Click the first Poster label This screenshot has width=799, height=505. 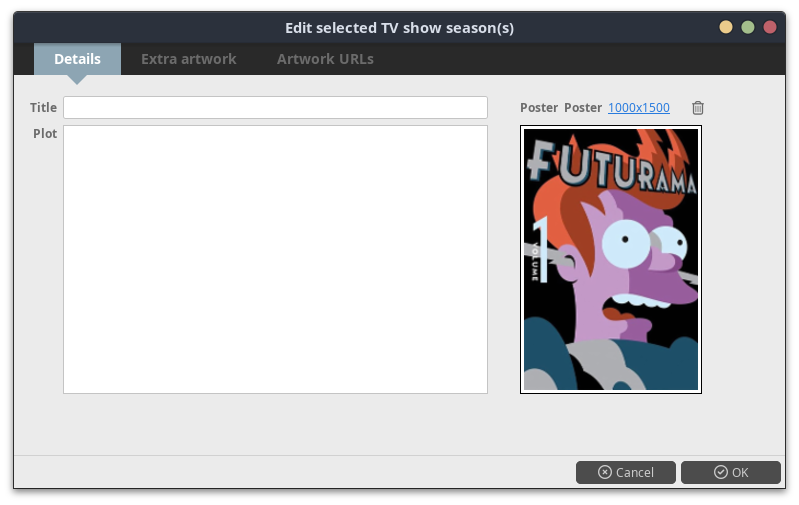click(539, 108)
